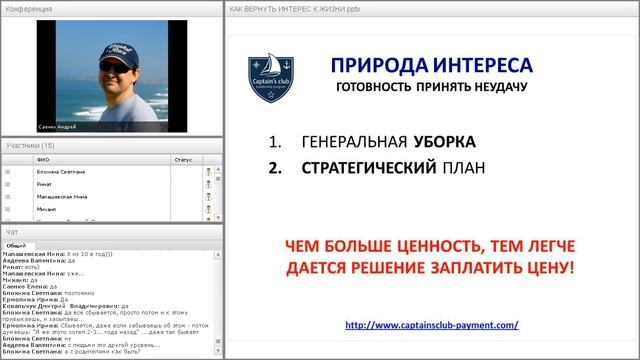The image size is (640, 360).
Task: Click the Конференция panel header
Action: (112, 9)
